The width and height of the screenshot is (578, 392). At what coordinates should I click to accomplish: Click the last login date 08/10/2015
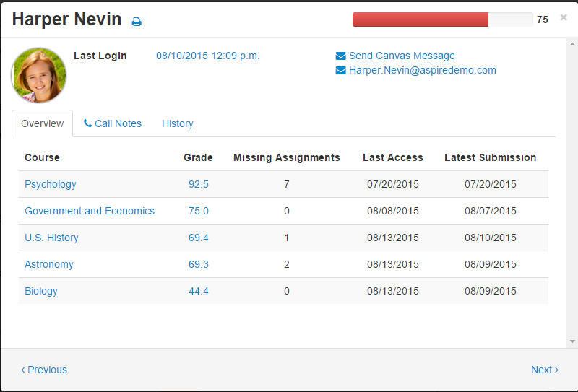click(208, 56)
